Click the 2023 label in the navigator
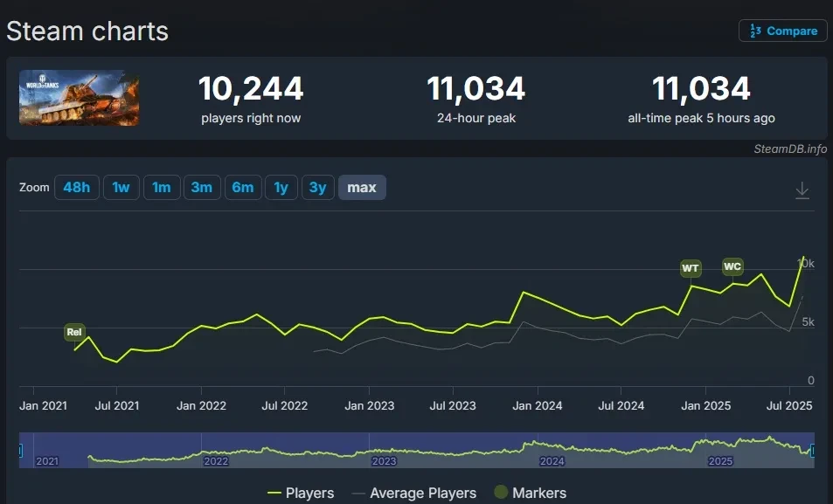 point(384,461)
